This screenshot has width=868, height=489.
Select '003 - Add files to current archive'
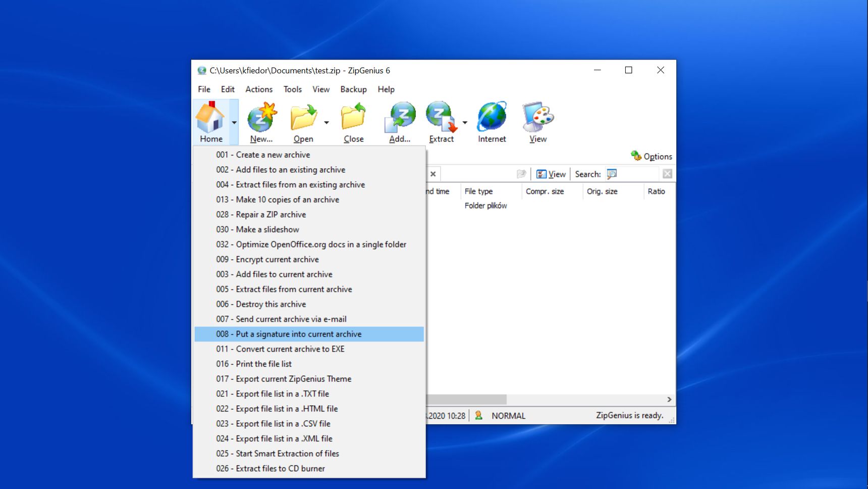(309, 274)
